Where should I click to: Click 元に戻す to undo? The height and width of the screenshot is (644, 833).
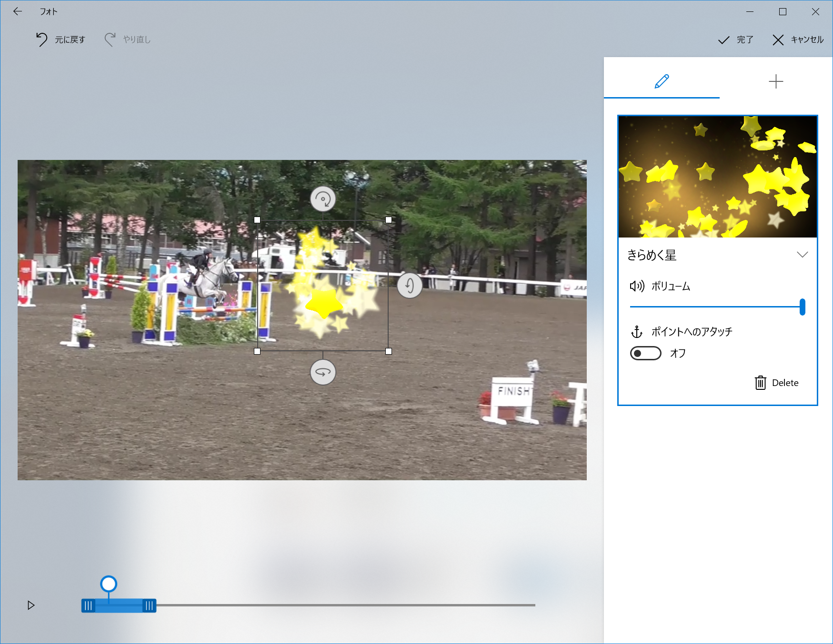point(60,40)
